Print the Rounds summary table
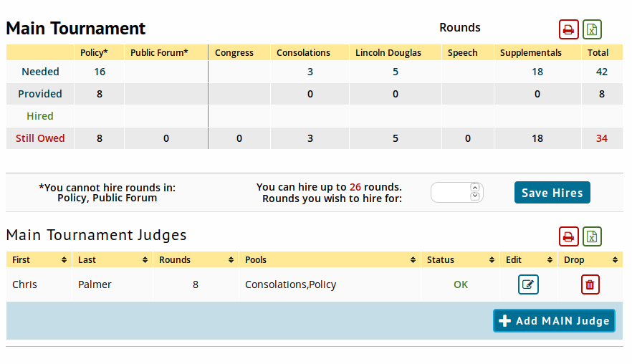The width and height of the screenshot is (632, 364). 568,29
